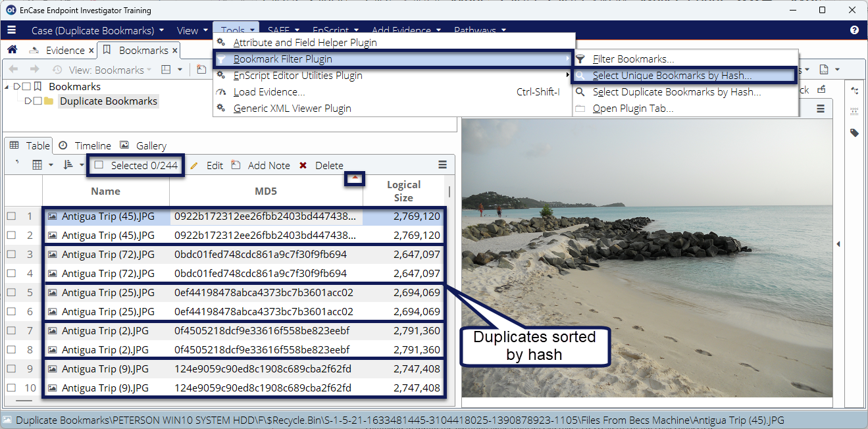This screenshot has width=868, height=429.
Task: Switch to the Timeline tab
Action: click(85, 146)
